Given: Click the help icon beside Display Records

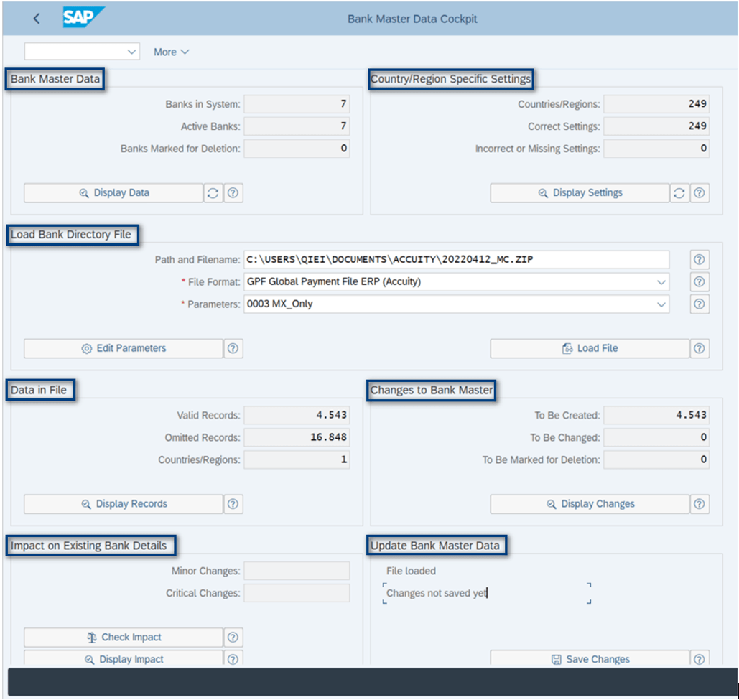Looking at the screenshot, I should [x=233, y=504].
